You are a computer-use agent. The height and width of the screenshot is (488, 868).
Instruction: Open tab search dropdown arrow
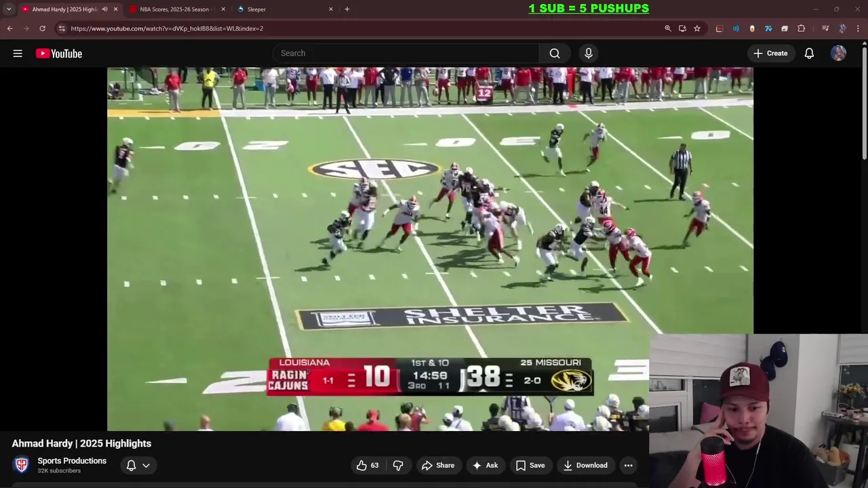coord(9,9)
